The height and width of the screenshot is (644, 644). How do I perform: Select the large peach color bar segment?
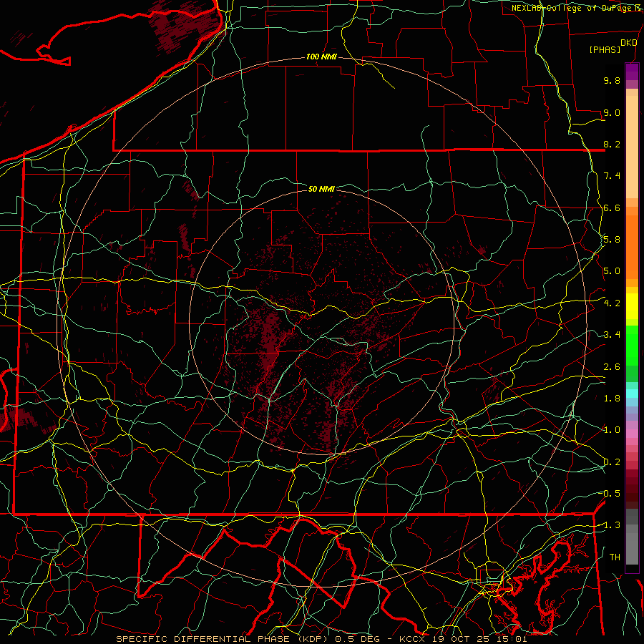[632, 147]
